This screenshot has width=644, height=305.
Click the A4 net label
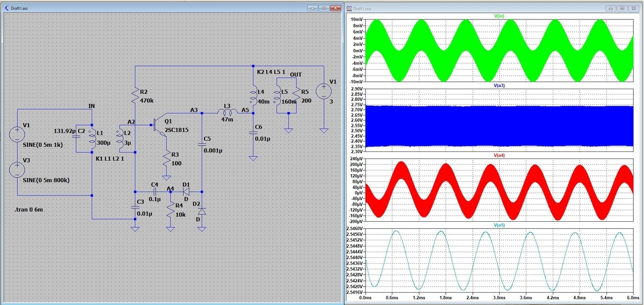tap(170, 188)
